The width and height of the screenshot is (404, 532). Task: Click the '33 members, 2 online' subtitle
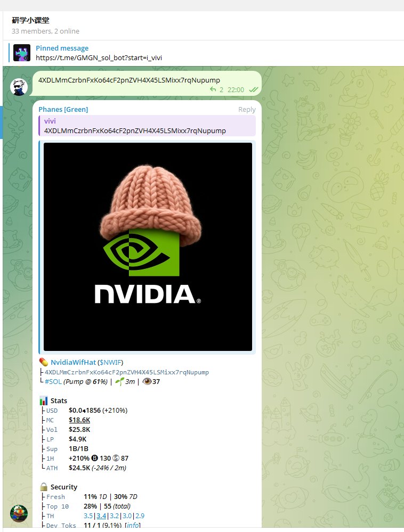point(45,31)
